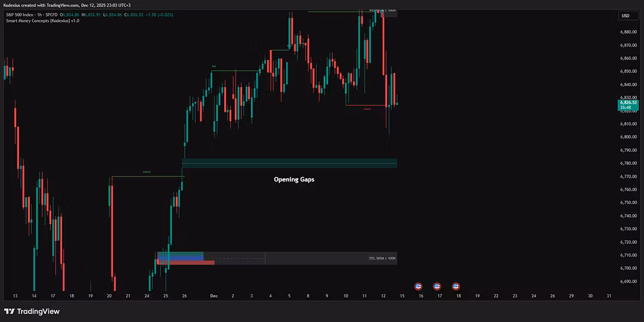644x322 pixels.
Task: Click the TradingView logo
Action: [32, 311]
